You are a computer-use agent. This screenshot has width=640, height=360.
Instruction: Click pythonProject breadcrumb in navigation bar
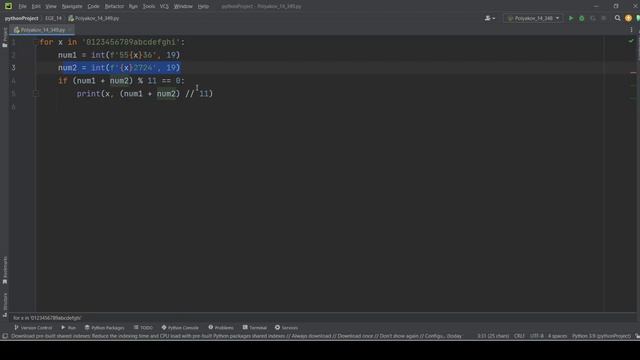point(21,18)
